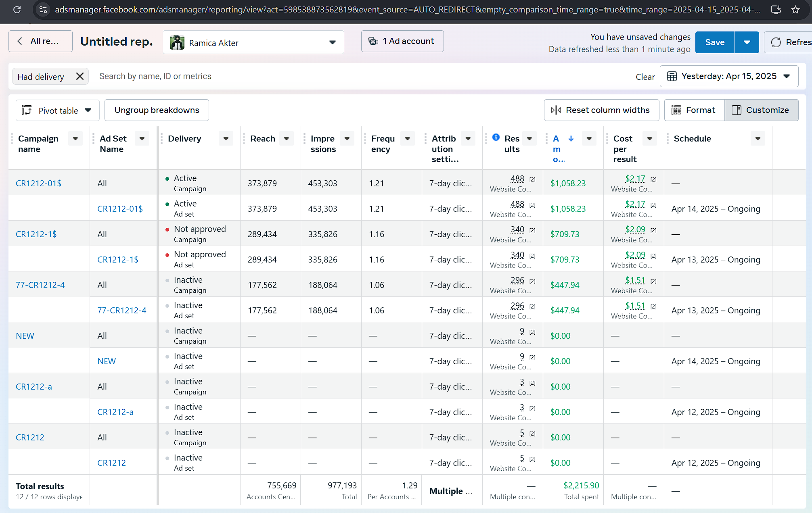Click Ungroup breakdowns

pyautogui.click(x=157, y=110)
